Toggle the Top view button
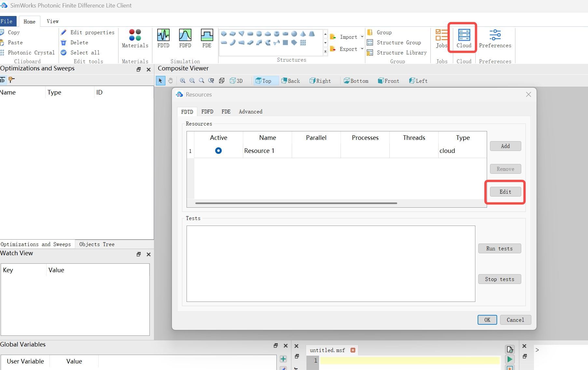Screen dimensions: 588x370 tap(263, 81)
